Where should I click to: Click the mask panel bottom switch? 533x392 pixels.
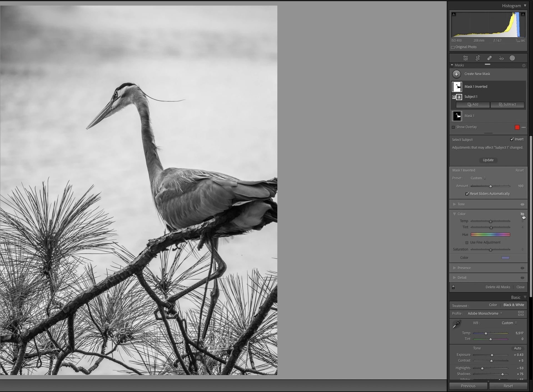453,287
